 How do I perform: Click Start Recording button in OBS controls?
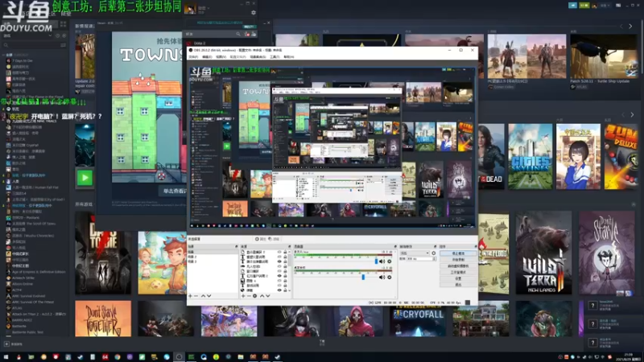(458, 259)
